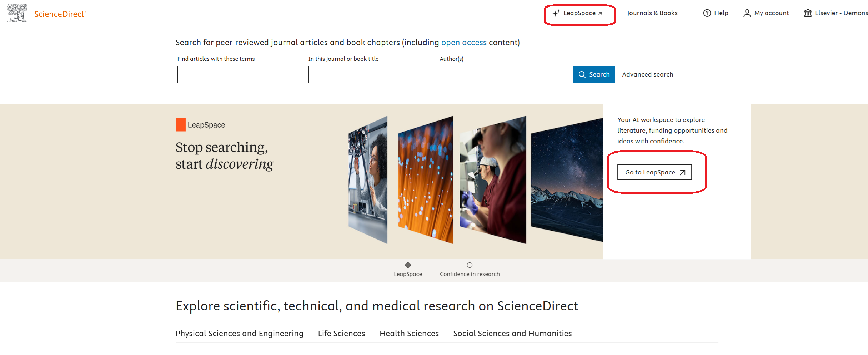
Task: Click the LeapSpace carousel label
Action: click(x=408, y=274)
